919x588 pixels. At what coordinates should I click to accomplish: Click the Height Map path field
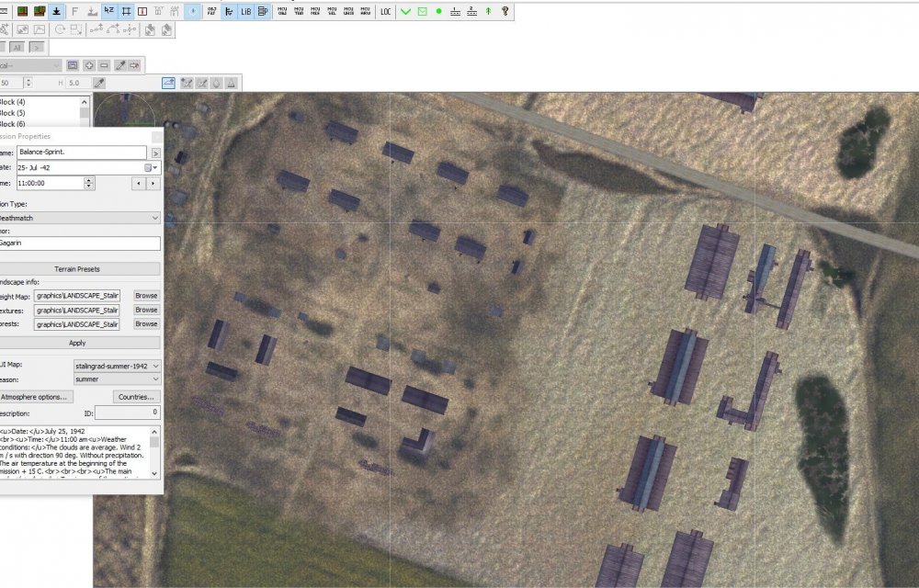77,296
